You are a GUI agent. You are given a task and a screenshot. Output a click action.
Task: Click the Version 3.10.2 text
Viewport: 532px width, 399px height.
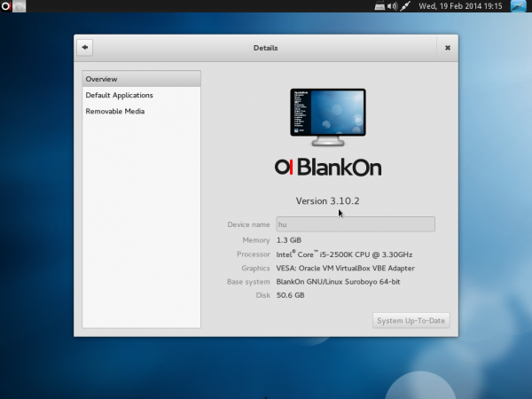tap(327, 201)
